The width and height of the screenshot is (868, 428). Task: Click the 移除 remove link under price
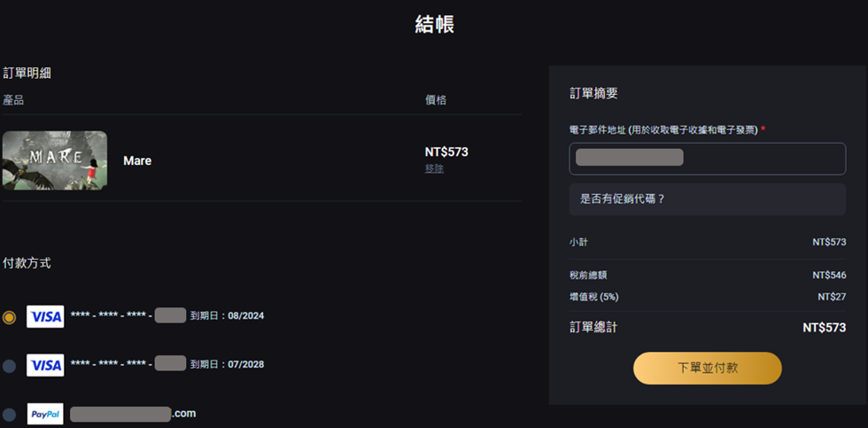434,168
